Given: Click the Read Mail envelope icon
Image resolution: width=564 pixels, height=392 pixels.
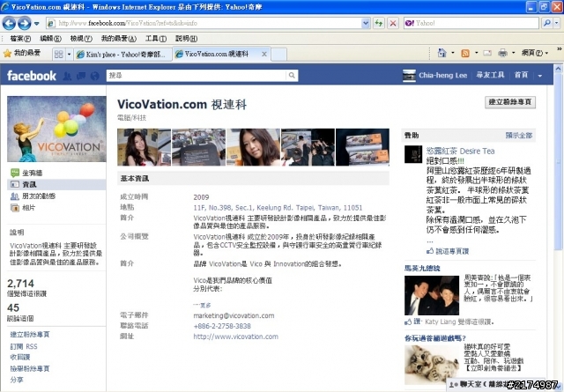Looking at the screenshot, I should (487, 53).
